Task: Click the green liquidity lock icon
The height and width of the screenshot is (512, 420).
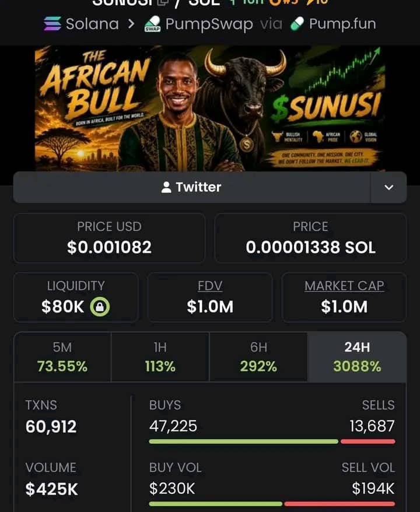Action: 100,307
